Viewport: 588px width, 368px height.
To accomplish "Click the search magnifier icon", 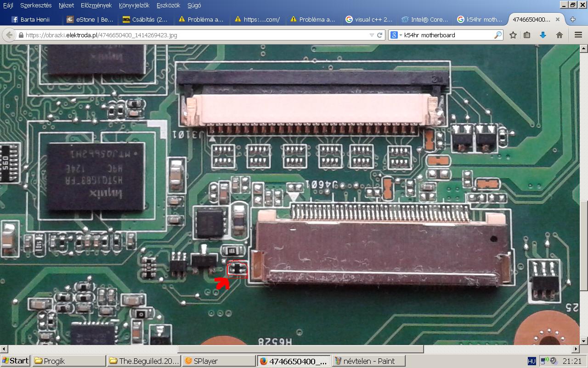I will click(498, 35).
